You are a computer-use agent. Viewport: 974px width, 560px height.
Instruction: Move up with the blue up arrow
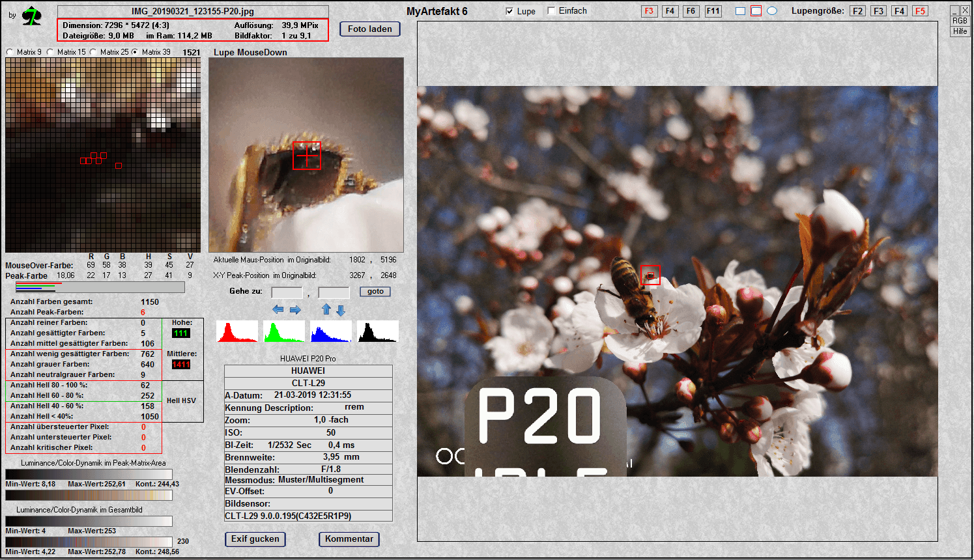pyautogui.click(x=326, y=310)
